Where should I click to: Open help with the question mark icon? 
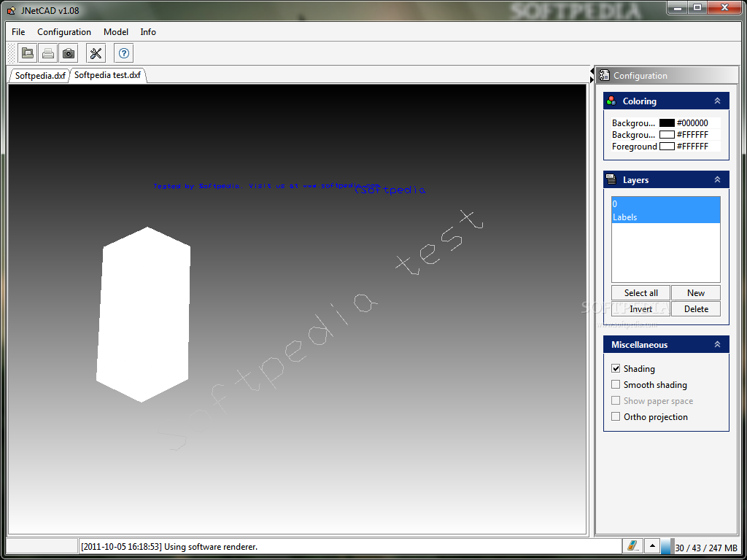tap(124, 52)
